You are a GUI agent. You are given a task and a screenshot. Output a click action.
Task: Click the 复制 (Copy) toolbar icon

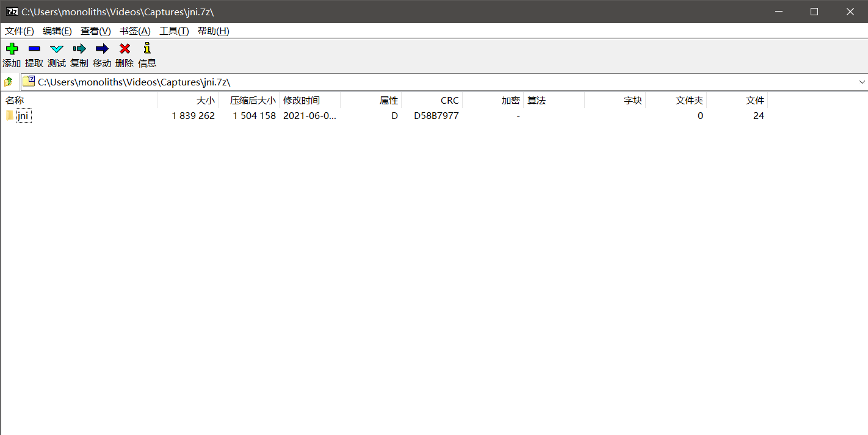click(x=79, y=48)
